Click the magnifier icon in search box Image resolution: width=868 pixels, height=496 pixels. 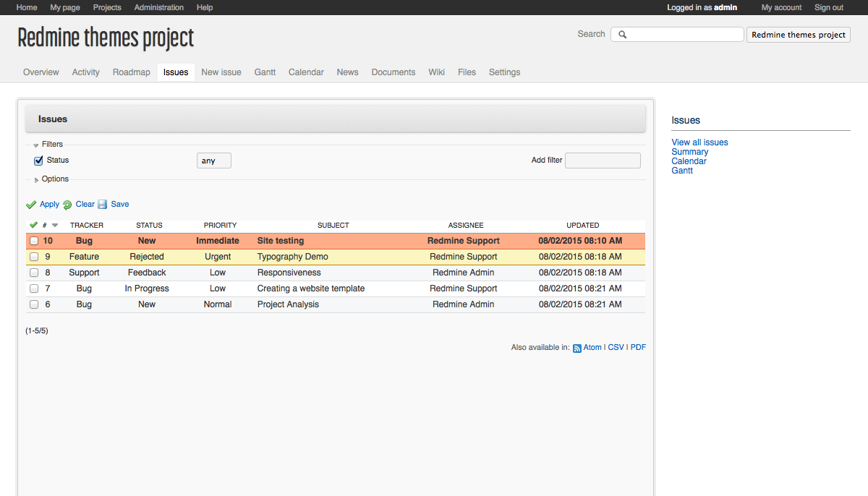pos(622,35)
